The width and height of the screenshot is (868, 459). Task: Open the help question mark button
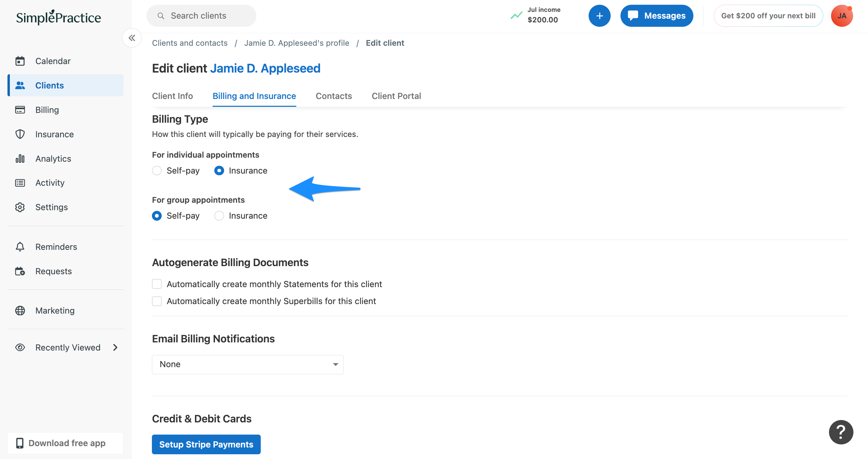pyautogui.click(x=841, y=432)
